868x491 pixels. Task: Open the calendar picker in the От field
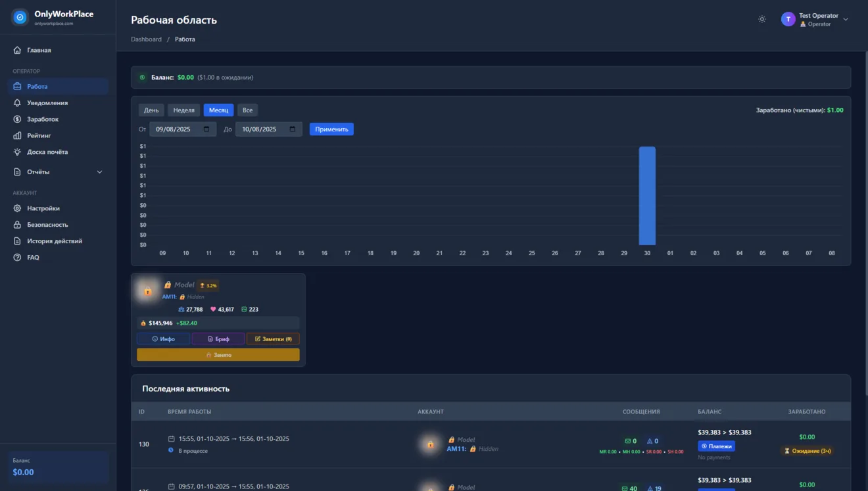pyautogui.click(x=206, y=129)
